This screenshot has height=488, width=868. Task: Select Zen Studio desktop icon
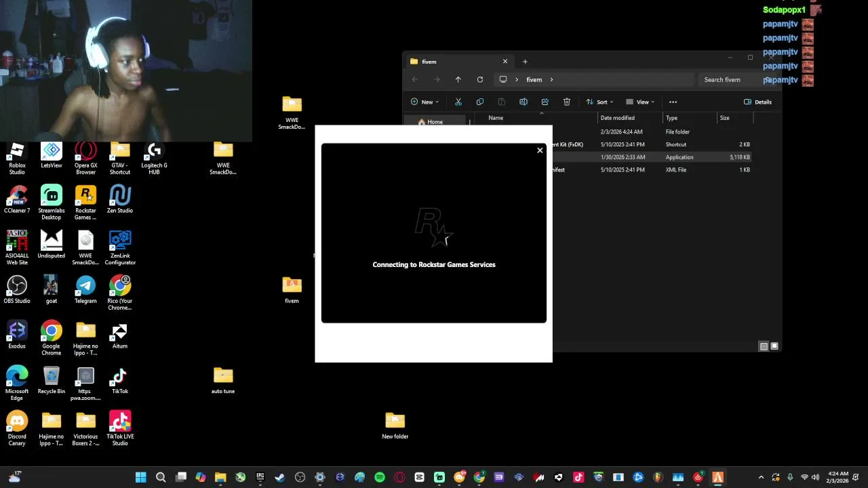pos(120,200)
